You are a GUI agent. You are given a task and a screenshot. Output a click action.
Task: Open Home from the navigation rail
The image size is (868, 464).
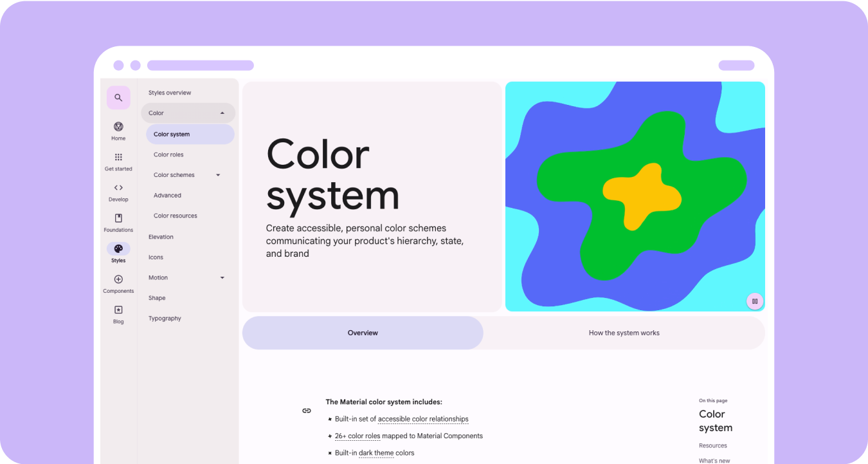118,127
